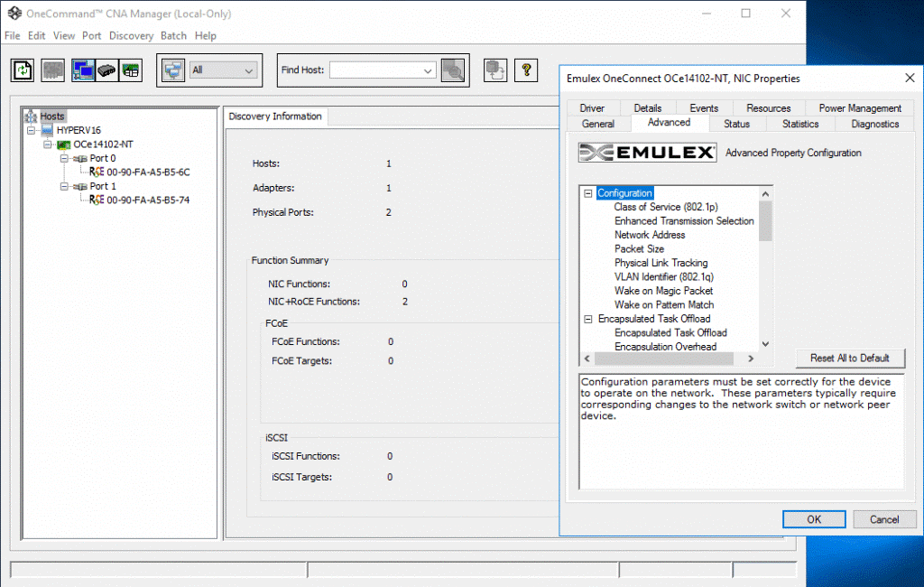Image resolution: width=924 pixels, height=587 pixels.
Task: Collapse the OCe14102-NT adapter node
Action: [x=48, y=144]
